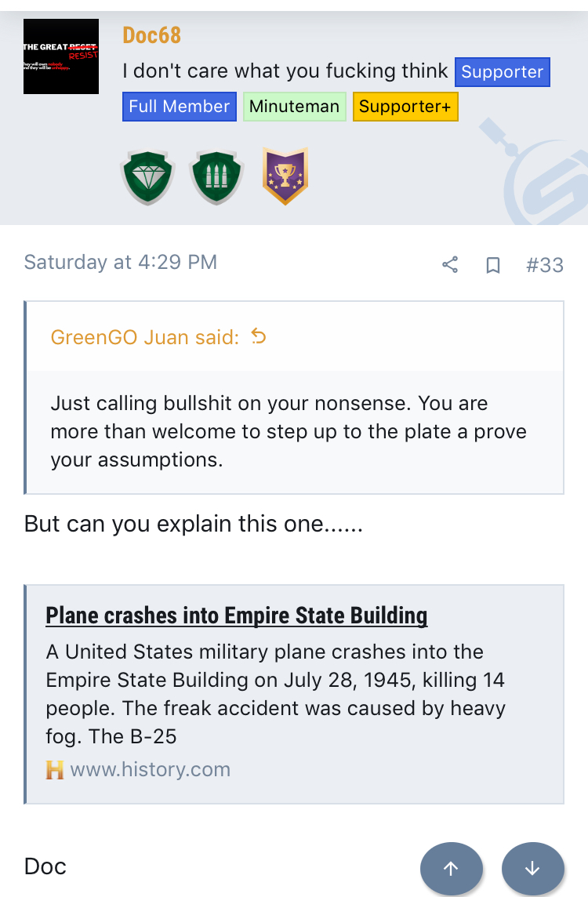Click the GreenGO Juan said link
The height and width of the screenshot is (897, 588).
click(145, 337)
